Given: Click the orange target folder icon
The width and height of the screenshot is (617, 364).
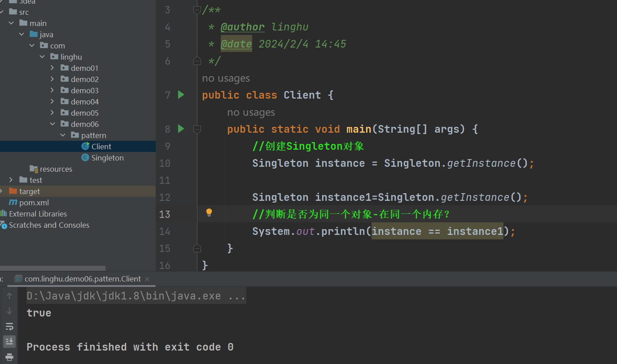Looking at the screenshot, I should click(13, 191).
